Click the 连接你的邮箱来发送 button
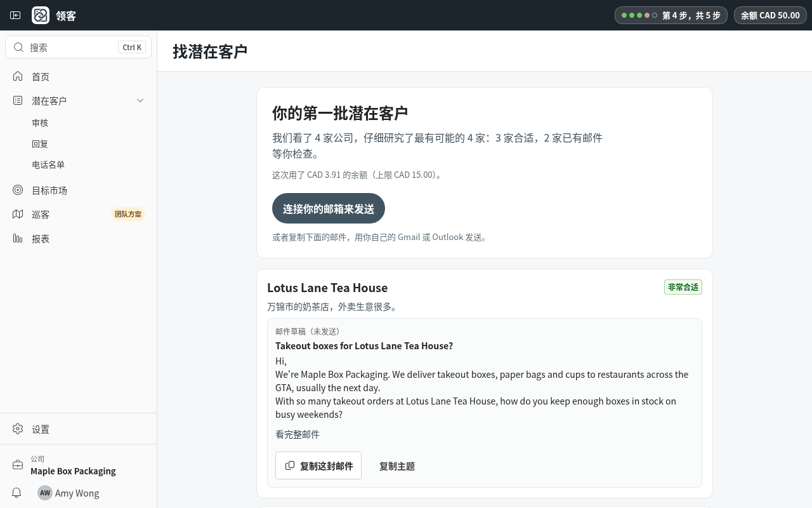The width and height of the screenshot is (812, 508). tap(329, 208)
